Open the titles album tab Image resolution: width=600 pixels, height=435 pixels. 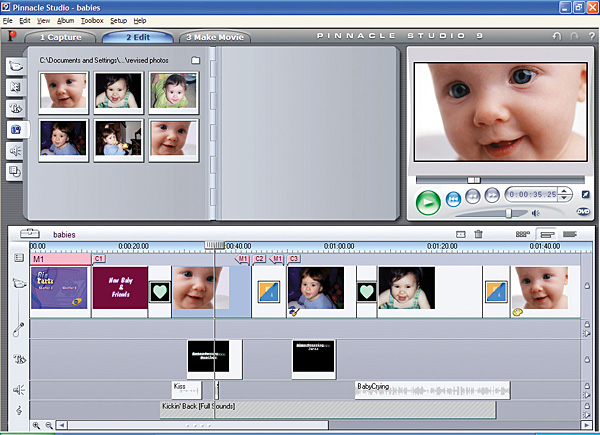pos(16,109)
